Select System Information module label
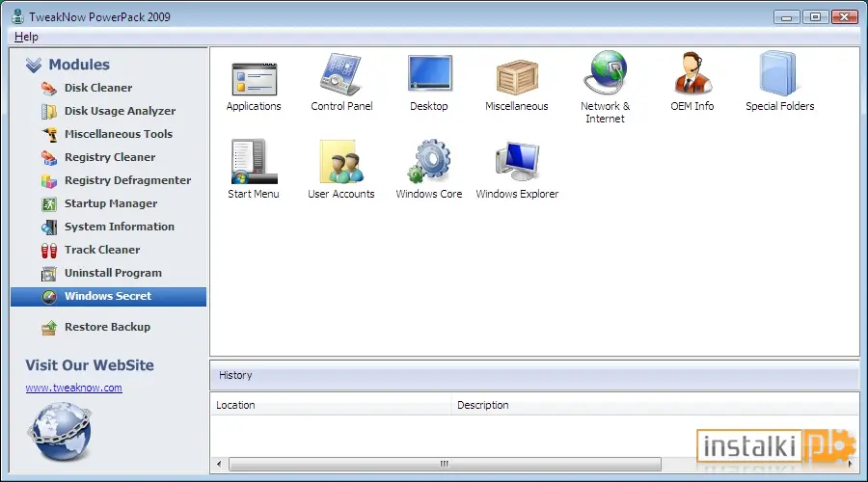Viewport: 868px width, 482px height. tap(120, 227)
